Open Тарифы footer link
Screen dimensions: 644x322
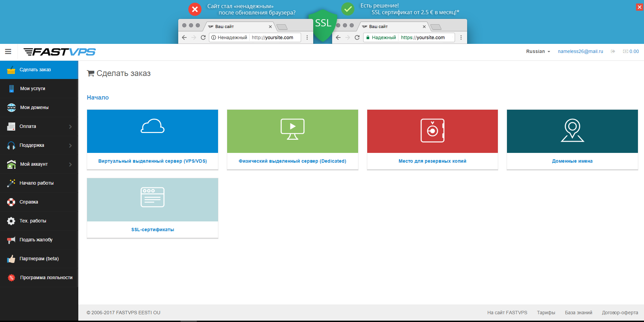coord(546,313)
